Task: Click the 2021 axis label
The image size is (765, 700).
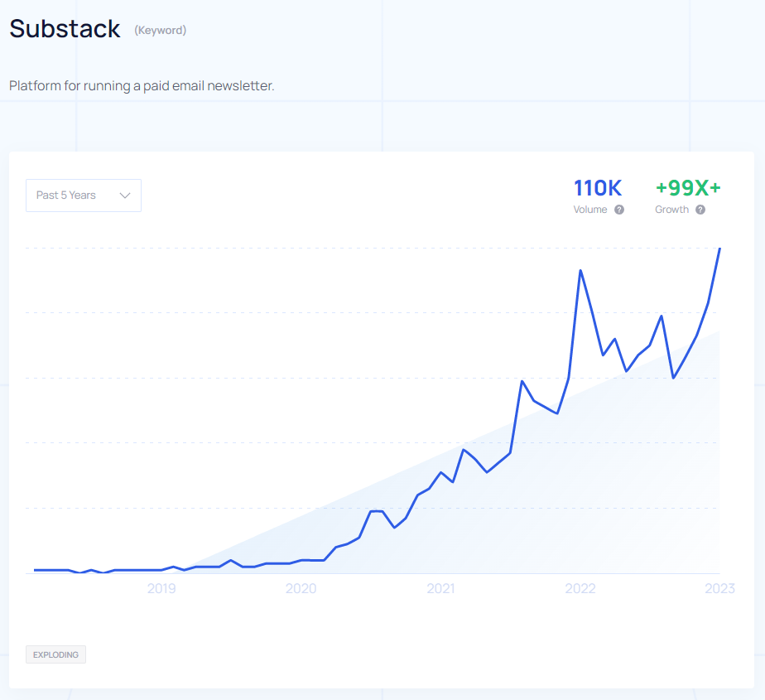Action: click(440, 589)
